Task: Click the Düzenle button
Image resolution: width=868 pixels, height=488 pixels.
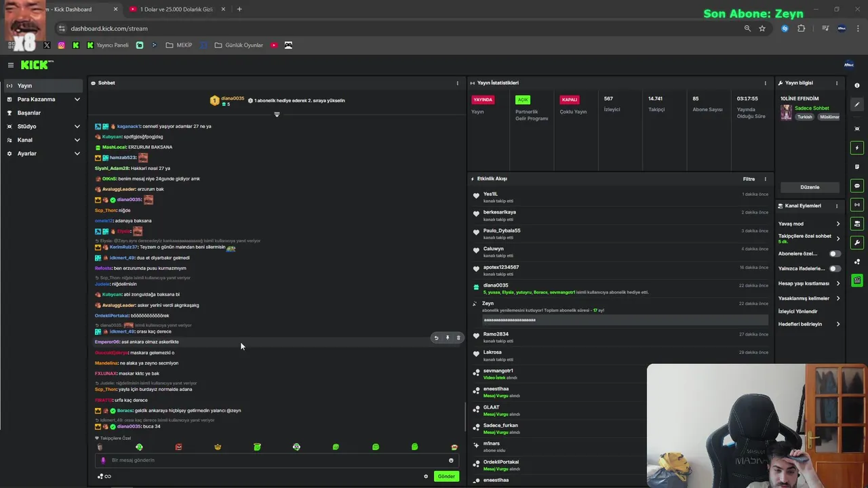Action: (810, 187)
